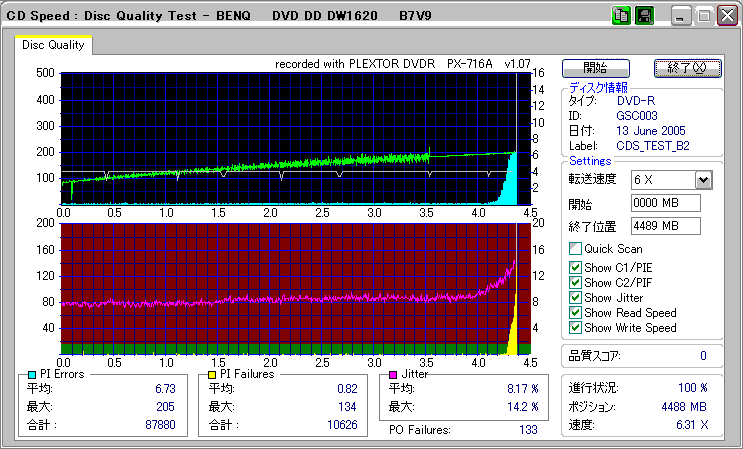Click the yellow PI Failures color swatch
This screenshot has width=743, height=449.
212,375
